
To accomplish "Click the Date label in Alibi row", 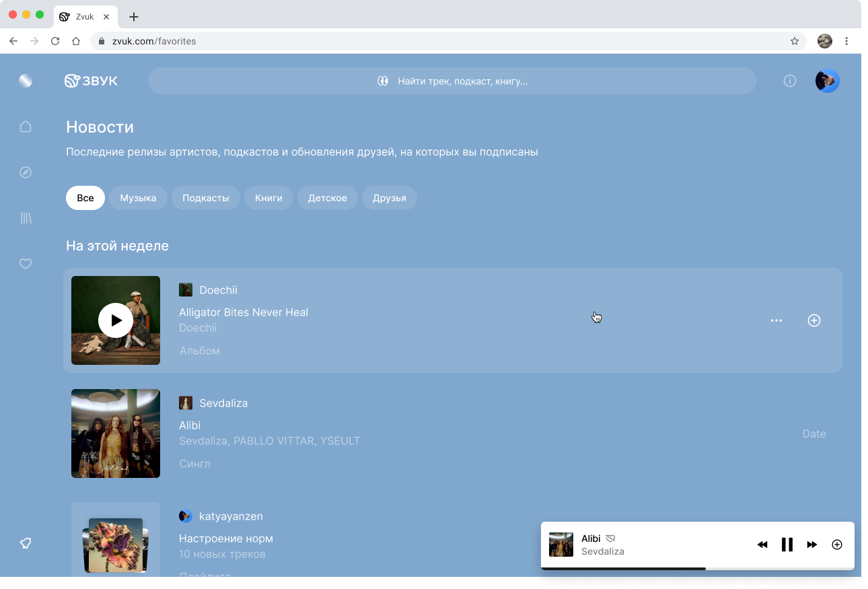I will 814,434.
